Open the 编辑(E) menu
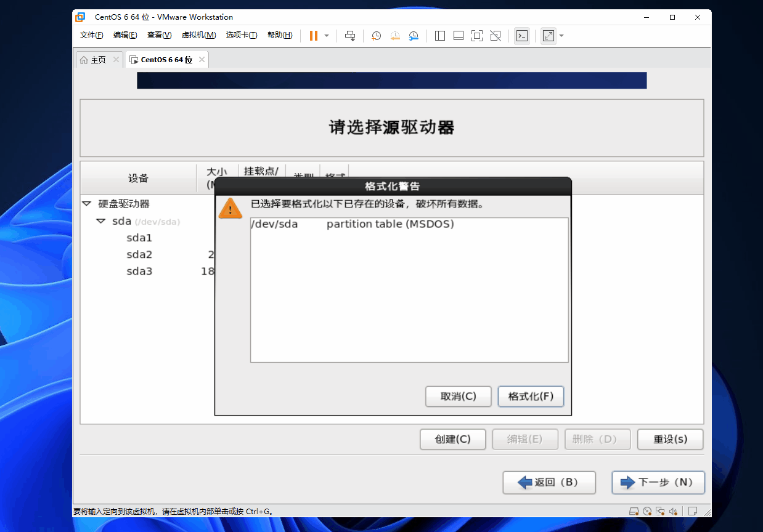Screen dimensions: 763x532 [x=125, y=35]
